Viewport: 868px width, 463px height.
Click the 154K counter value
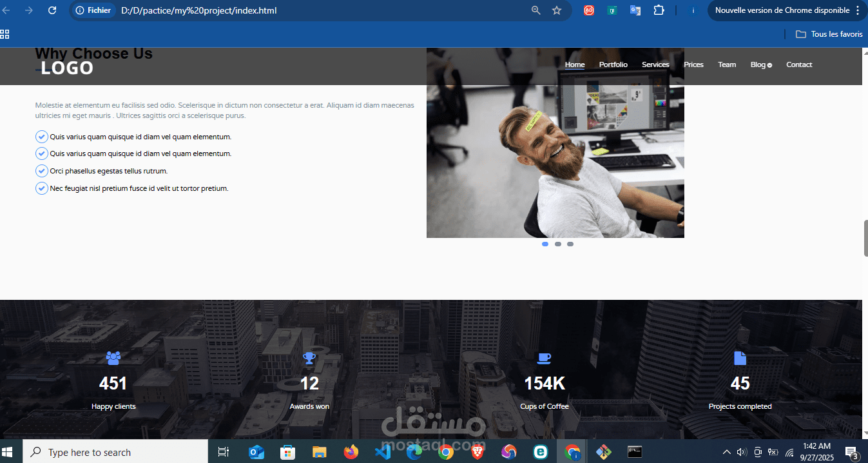tap(545, 384)
